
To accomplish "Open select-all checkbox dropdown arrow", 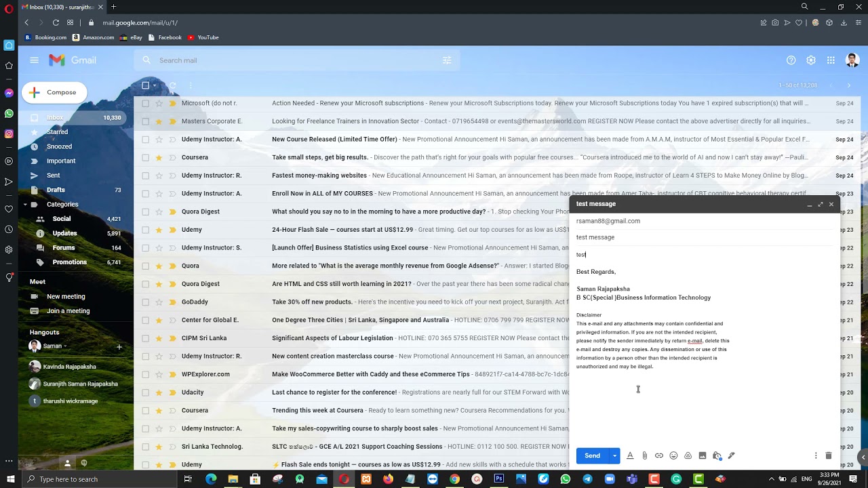I will [x=155, y=85].
